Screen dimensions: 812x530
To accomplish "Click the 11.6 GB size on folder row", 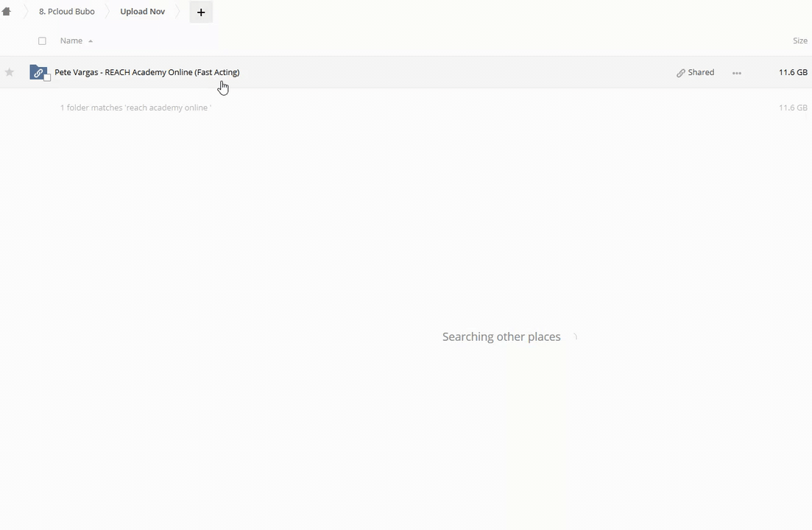I will click(793, 72).
